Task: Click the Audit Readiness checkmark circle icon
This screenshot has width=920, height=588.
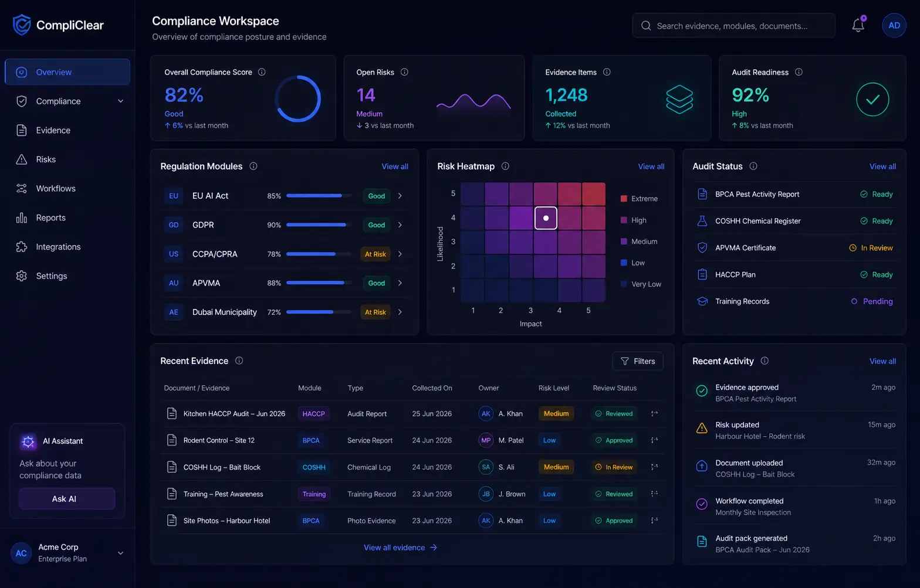Action: (872, 99)
